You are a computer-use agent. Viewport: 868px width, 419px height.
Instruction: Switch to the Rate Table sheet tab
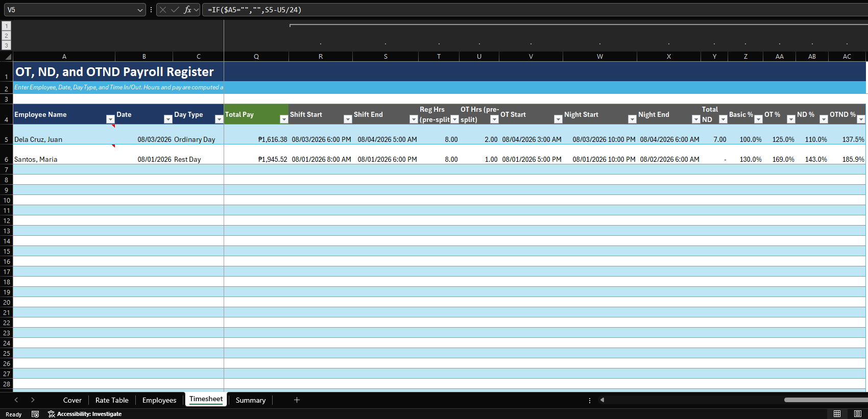point(112,400)
